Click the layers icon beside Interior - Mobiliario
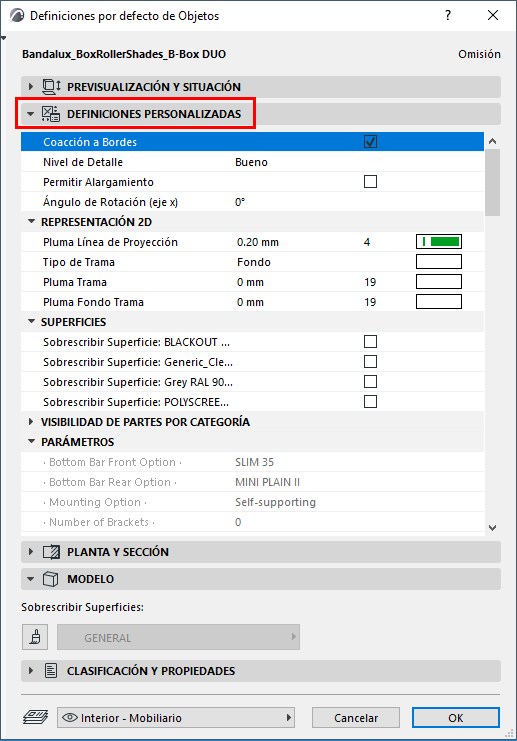517x741 pixels. coord(35,717)
